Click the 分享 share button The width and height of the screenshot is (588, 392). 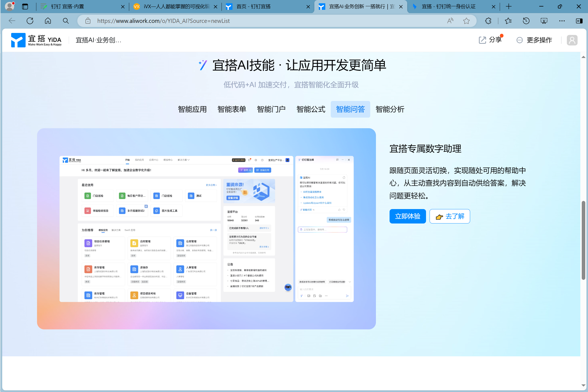[x=491, y=40]
